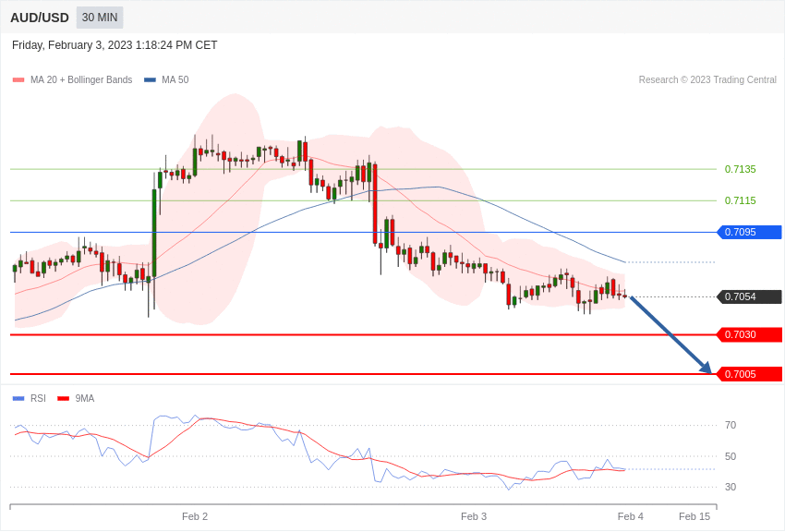Click the Feb 4 date axis label
This screenshot has width=785, height=532.
(630, 516)
